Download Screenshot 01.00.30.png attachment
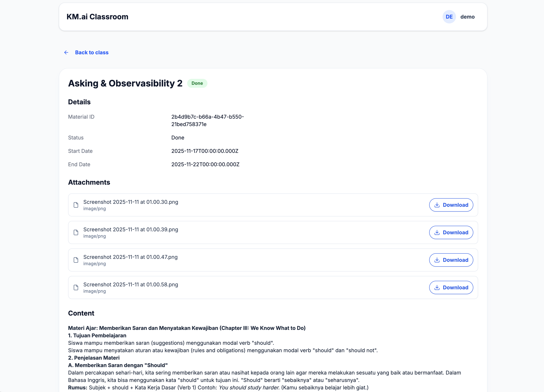This screenshot has width=544, height=392. pos(451,205)
